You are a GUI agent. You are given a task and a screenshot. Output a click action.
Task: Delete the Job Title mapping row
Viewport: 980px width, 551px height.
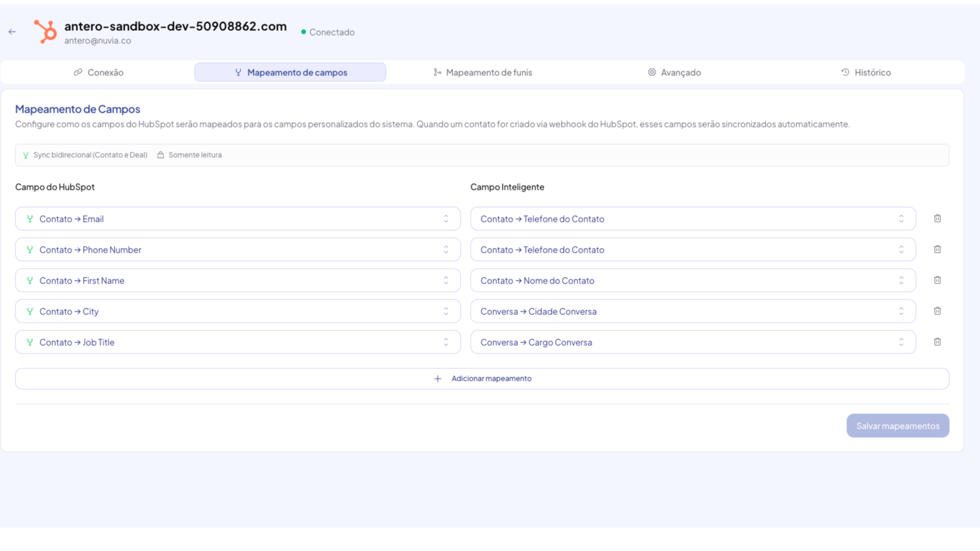(x=937, y=342)
